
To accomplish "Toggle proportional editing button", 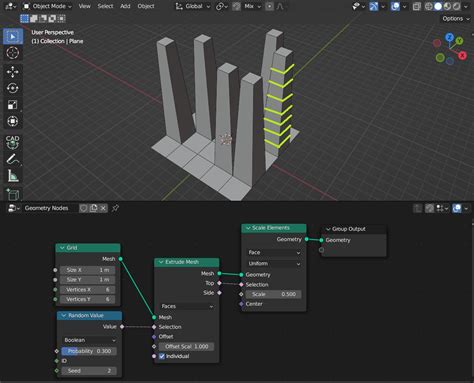I will 269,6.
